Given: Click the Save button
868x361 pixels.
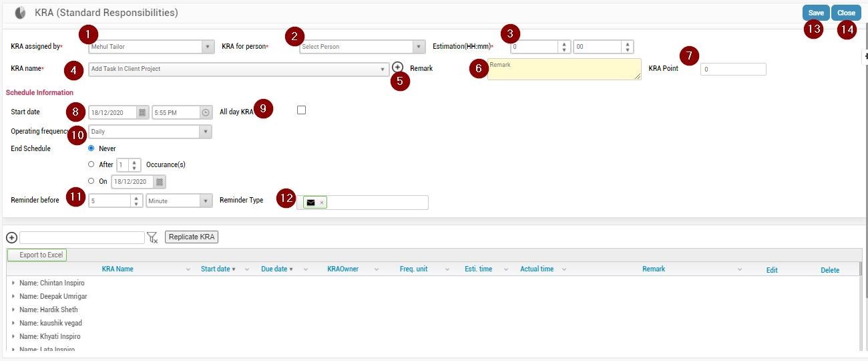Looking at the screenshot, I should [816, 13].
